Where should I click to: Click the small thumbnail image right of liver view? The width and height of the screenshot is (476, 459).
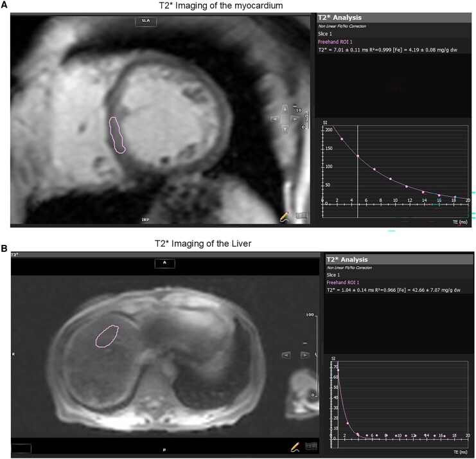pos(303,393)
